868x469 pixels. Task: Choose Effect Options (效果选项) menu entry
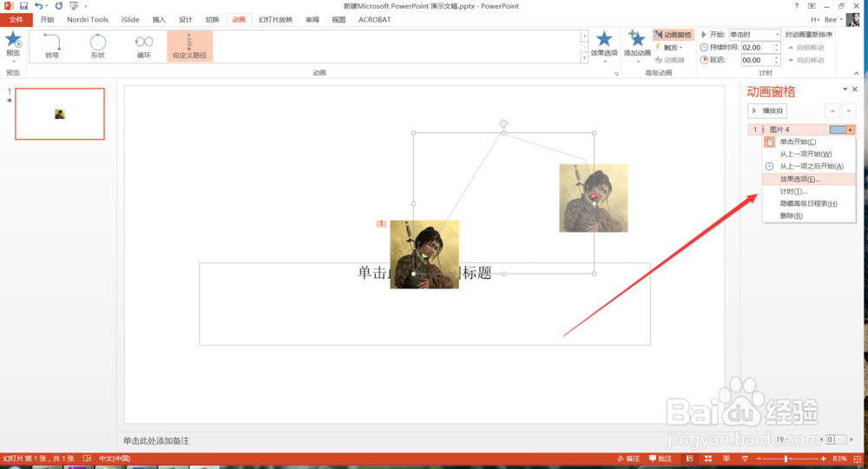809,179
